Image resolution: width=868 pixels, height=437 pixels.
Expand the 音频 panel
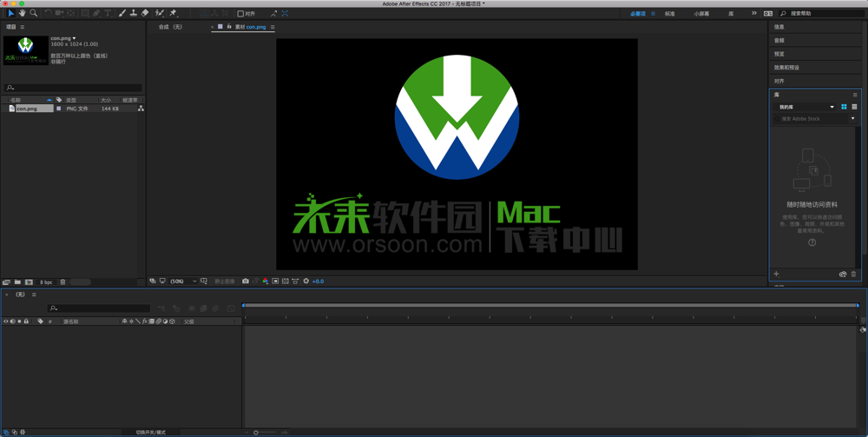pyautogui.click(x=779, y=41)
